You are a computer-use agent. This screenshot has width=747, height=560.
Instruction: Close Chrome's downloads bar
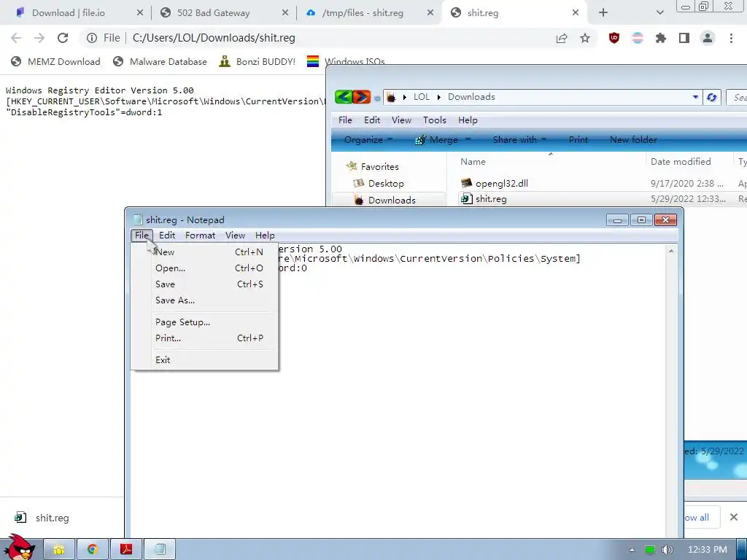734,517
